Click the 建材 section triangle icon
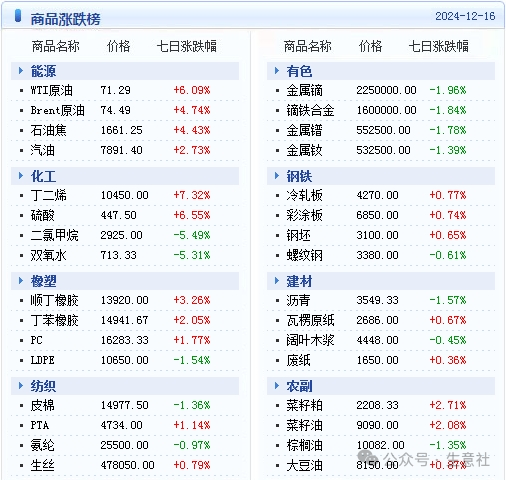The width and height of the screenshot is (506, 480). coord(277,281)
